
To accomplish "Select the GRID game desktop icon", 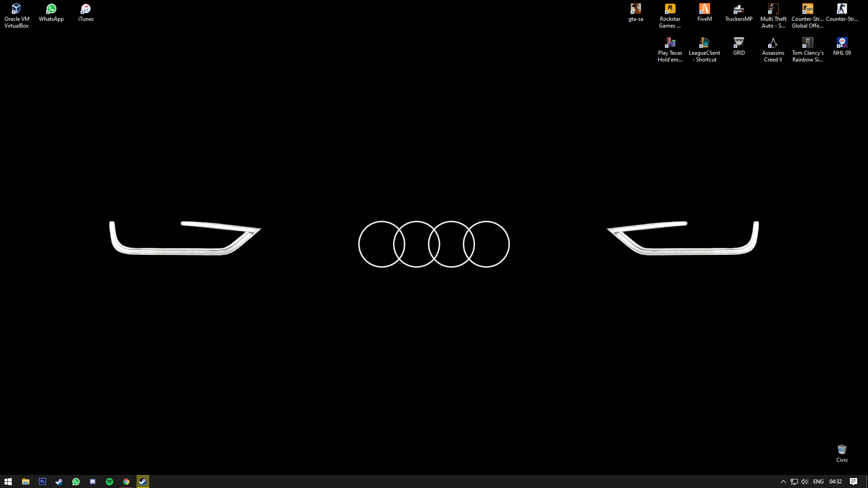I will click(x=739, y=47).
